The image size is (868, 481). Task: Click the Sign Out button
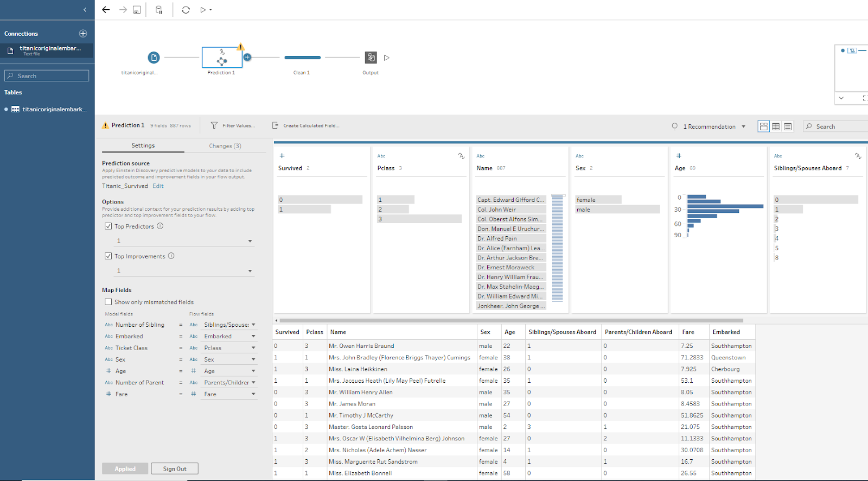(x=175, y=469)
